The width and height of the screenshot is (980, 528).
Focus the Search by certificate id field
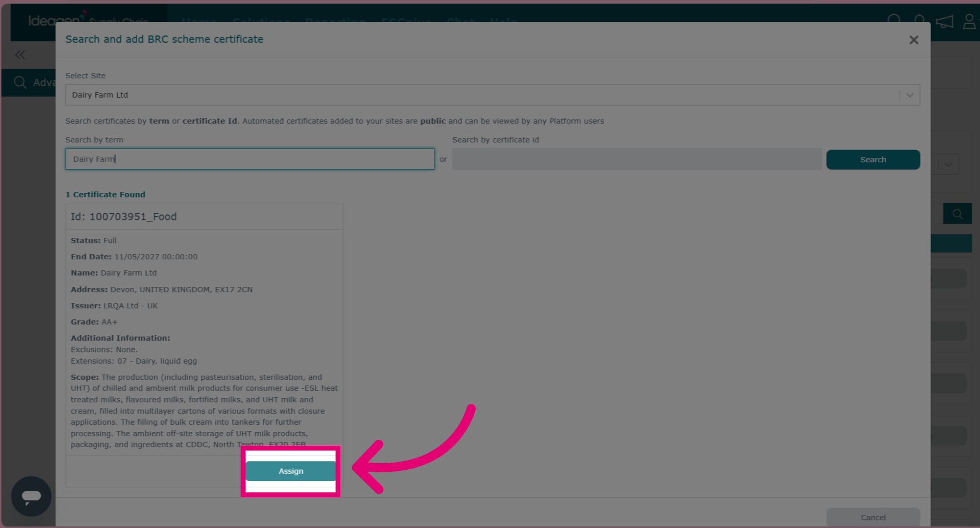coord(636,159)
